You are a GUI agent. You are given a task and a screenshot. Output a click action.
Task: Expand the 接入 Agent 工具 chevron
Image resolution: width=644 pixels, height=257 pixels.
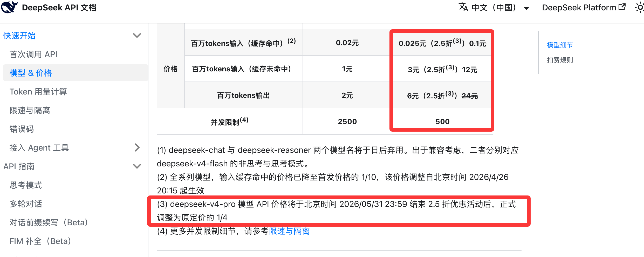click(137, 147)
